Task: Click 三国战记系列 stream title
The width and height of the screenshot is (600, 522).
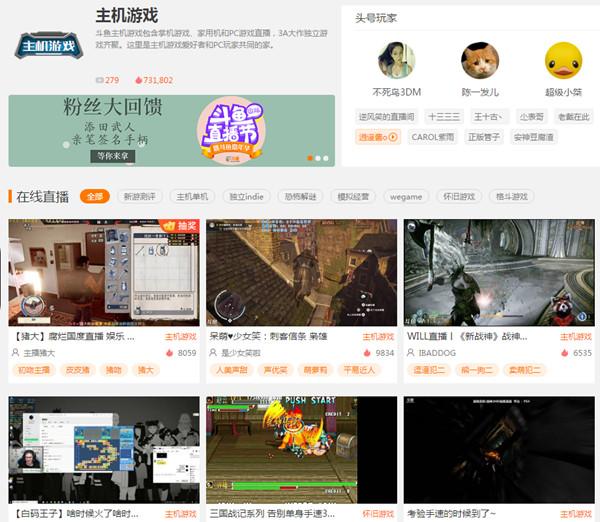Action: tap(272, 514)
